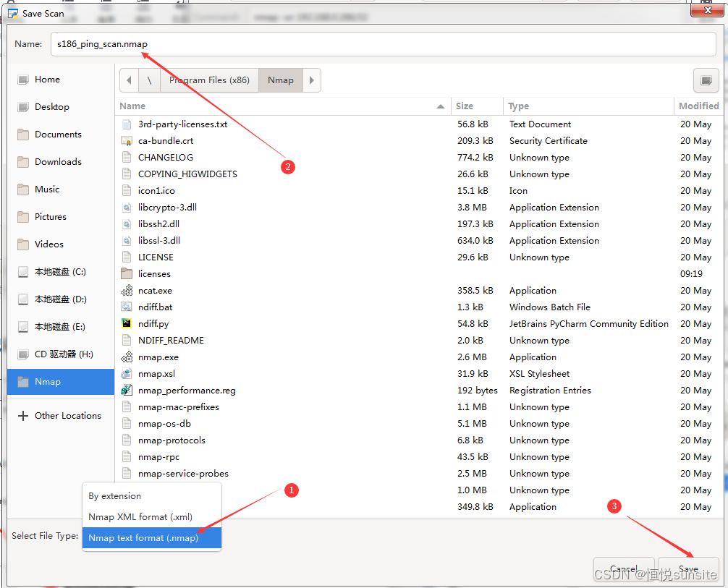This screenshot has width=728, height=588.
Task: Click the libcrypto-3.dll file icon
Action: [127, 208]
